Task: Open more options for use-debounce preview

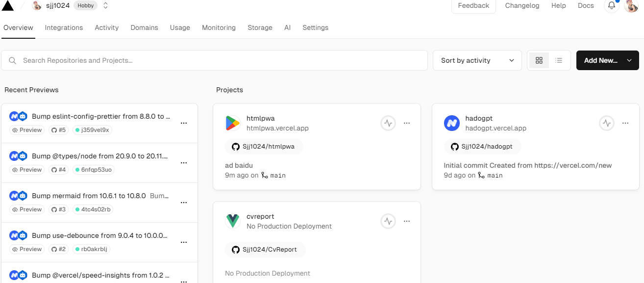Action: pos(184,242)
